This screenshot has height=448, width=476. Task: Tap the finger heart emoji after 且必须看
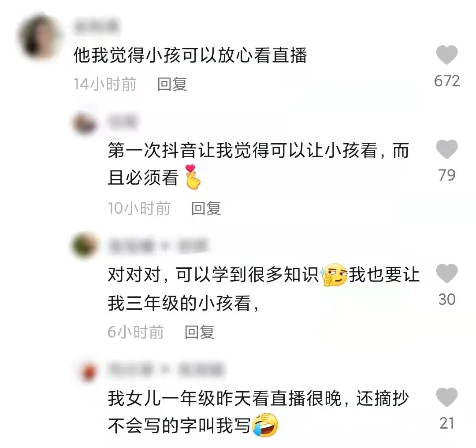point(193,177)
